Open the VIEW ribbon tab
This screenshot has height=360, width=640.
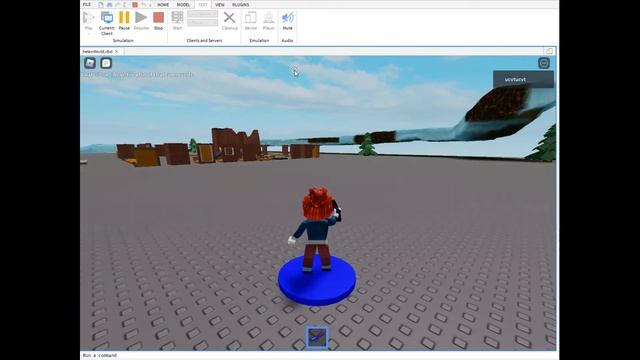[220, 5]
